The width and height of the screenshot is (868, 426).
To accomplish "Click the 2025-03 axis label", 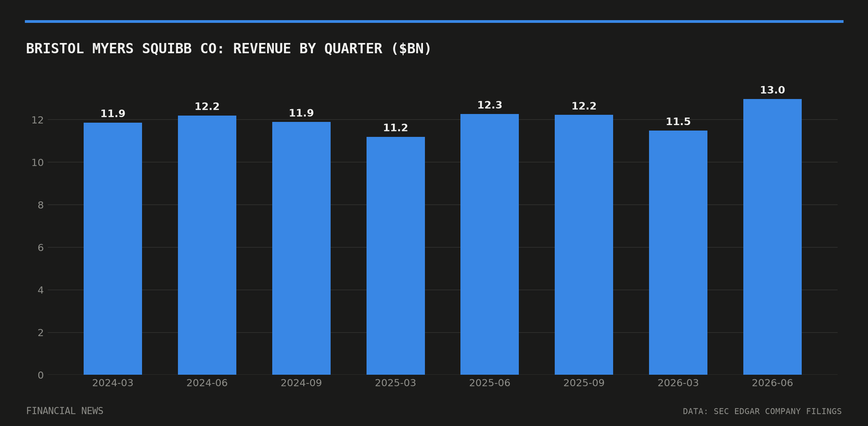I will [396, 383].
